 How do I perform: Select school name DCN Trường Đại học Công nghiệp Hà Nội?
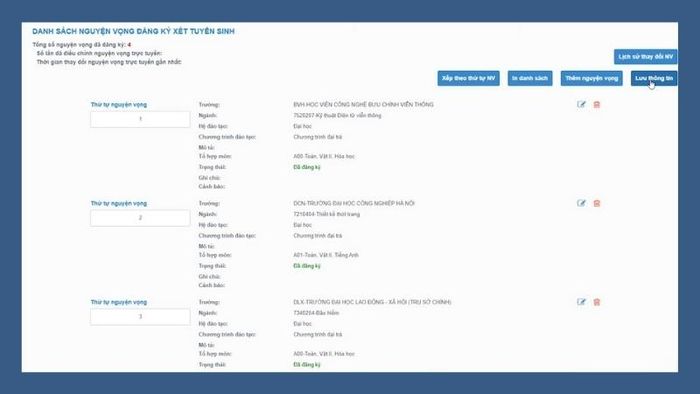point(354,203)
